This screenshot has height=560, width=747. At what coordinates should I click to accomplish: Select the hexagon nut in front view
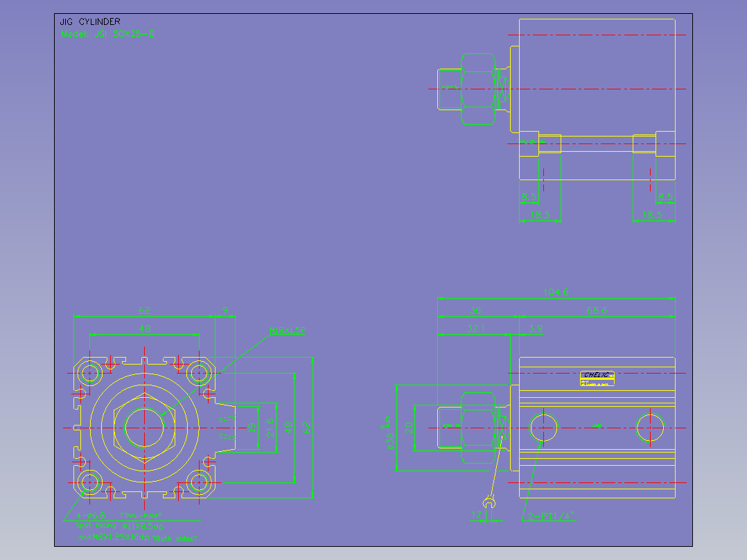(x=144, y=428)
